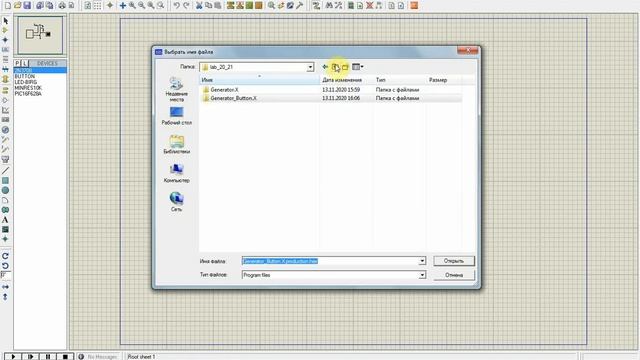Click the orange netlist to ARES icon
The height and width of the screenshot is (360, 640).
[x=414, y=5]
